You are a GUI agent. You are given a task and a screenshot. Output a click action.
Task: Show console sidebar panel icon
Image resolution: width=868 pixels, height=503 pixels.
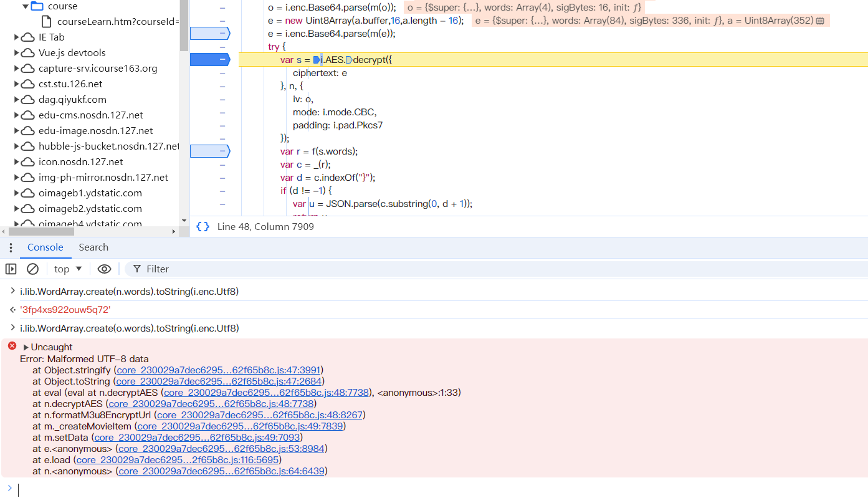point(11,269)
